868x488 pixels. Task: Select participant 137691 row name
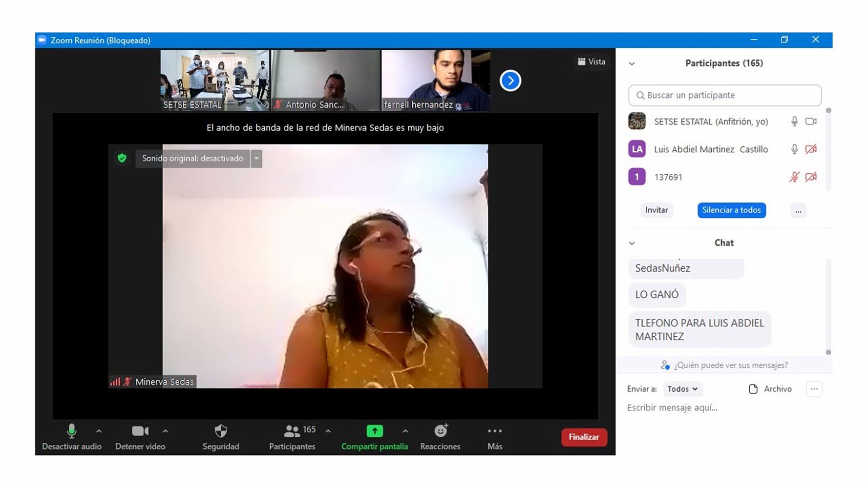(668, 177)
